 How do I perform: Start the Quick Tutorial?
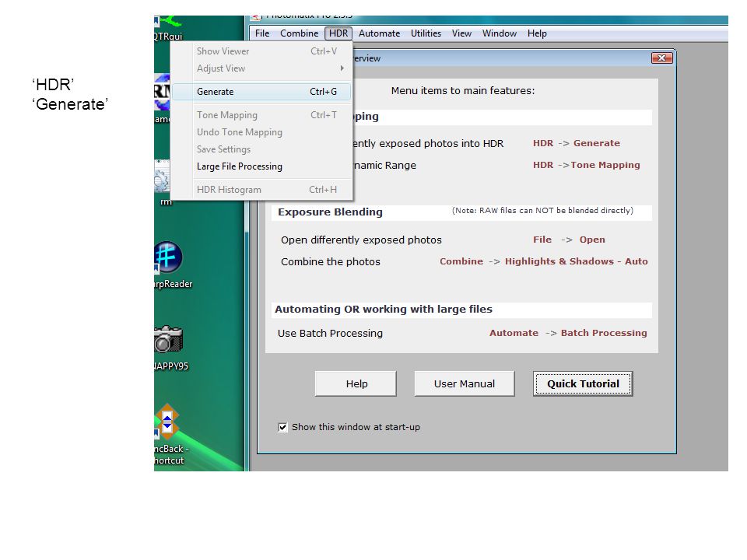tap(583, 383)
